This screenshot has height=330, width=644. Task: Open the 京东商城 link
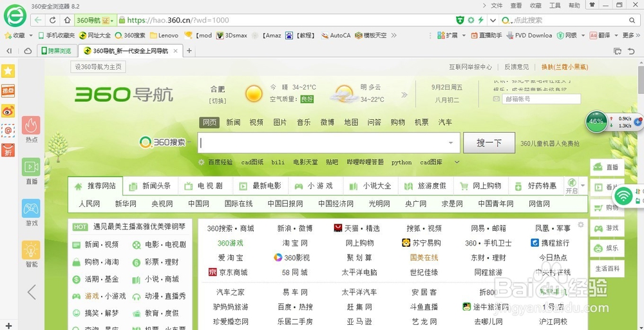(228, 273)
